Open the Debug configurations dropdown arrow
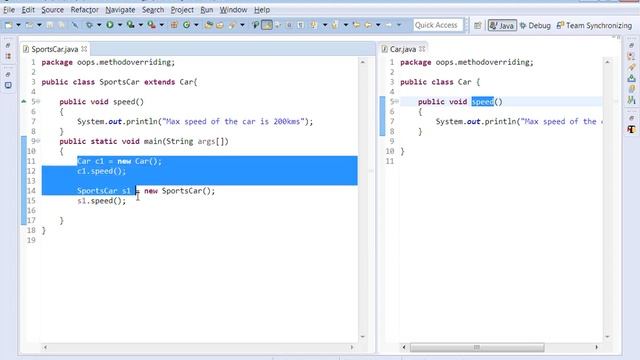 click(99, 25)
